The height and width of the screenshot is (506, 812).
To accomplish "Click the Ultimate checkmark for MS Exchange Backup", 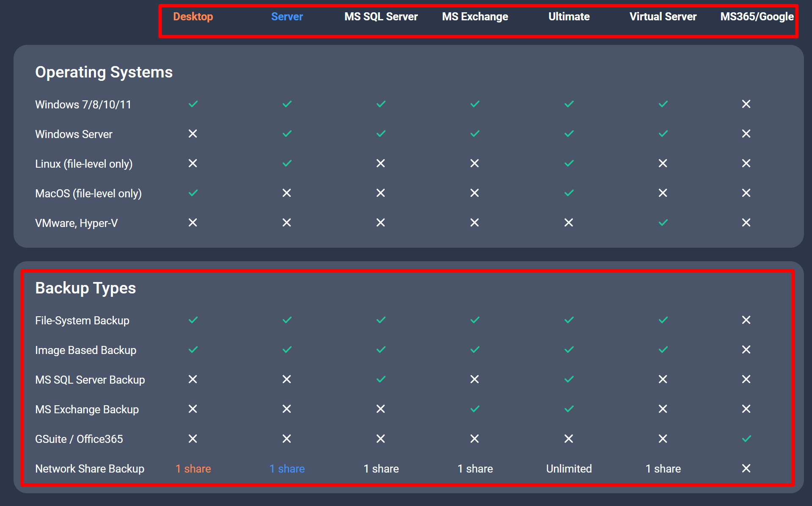I will 569,409.
